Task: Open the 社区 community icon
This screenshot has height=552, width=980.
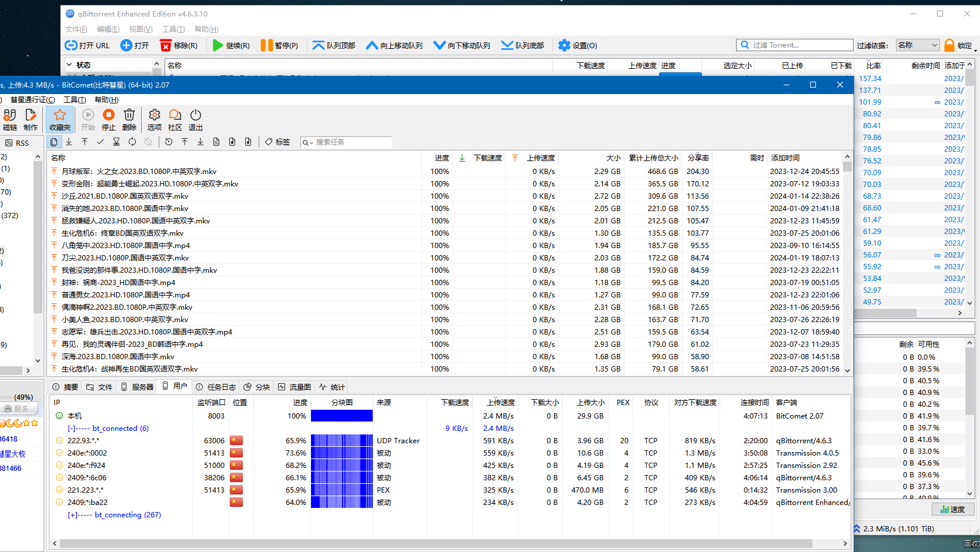Action: point(175,119)
